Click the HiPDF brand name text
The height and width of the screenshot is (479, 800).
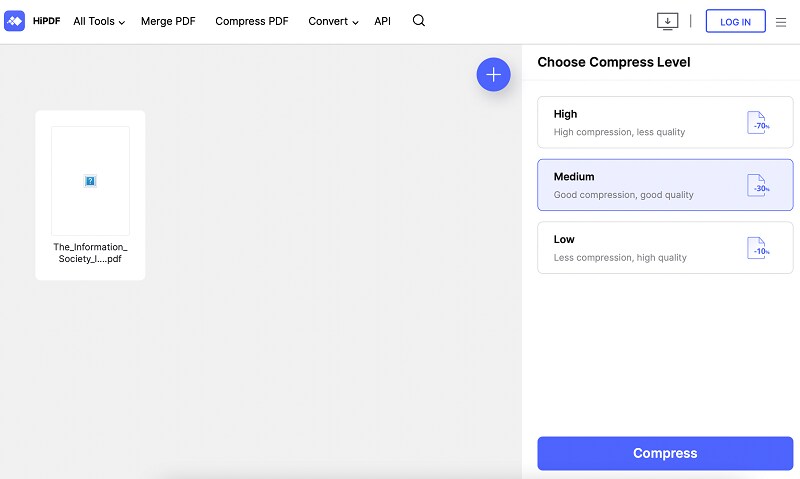coord(46,21)
